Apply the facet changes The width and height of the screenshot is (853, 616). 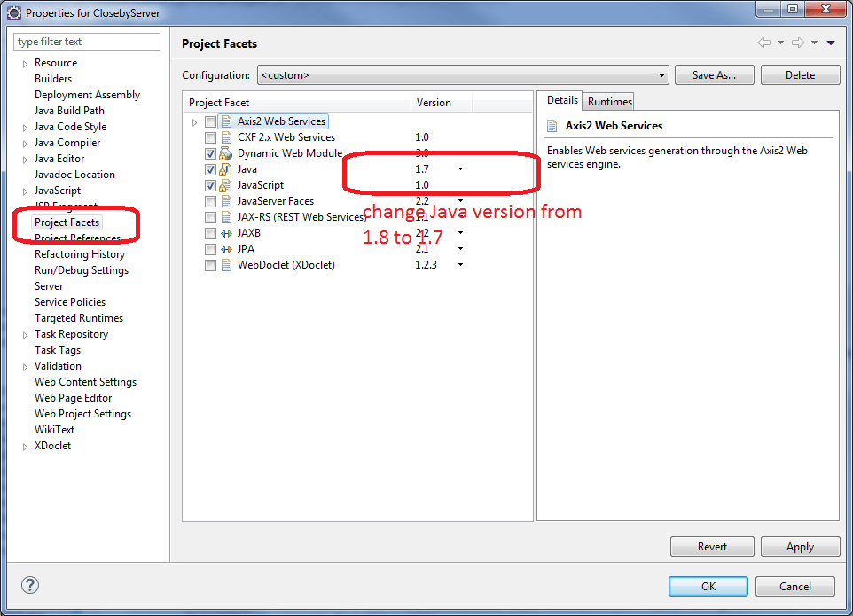(800, 546)
